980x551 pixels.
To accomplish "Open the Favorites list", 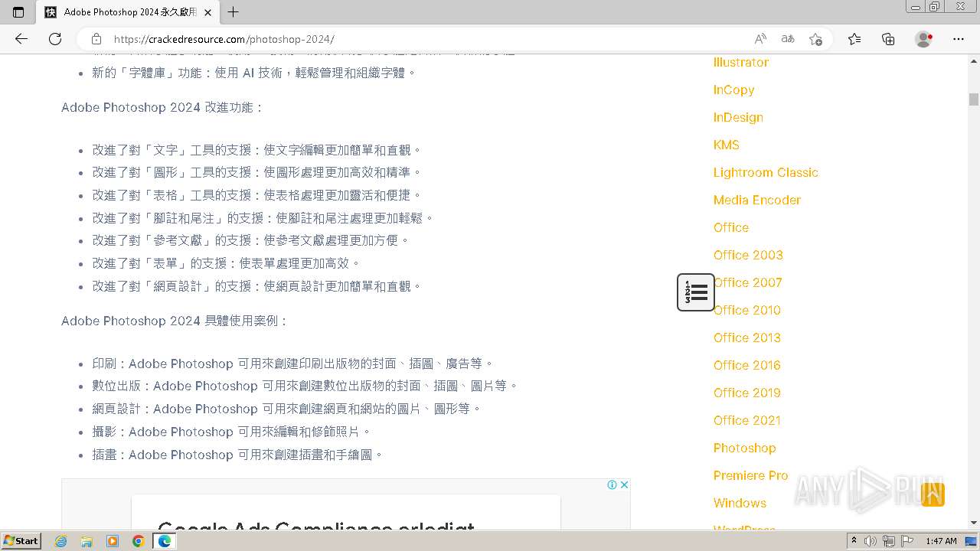I will tap(854, 39).
